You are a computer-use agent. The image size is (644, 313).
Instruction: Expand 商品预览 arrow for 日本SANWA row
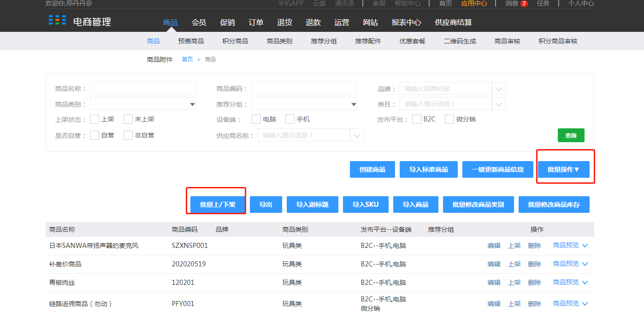pyautogui.click(x=585, y=246)
